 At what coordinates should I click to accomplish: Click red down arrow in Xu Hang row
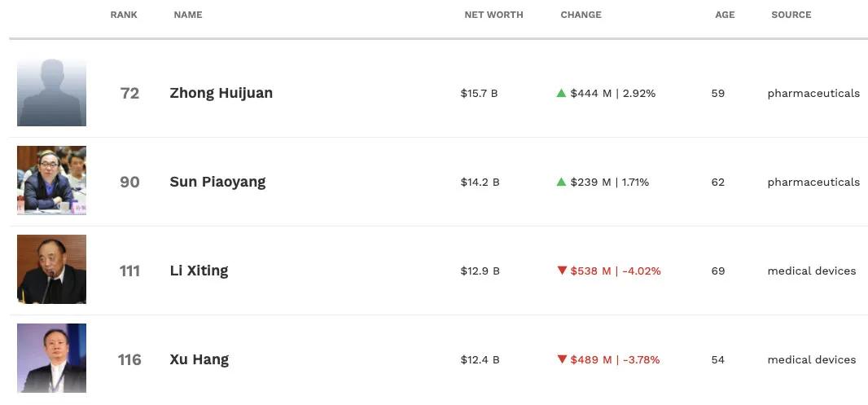[x=562, y=359]
